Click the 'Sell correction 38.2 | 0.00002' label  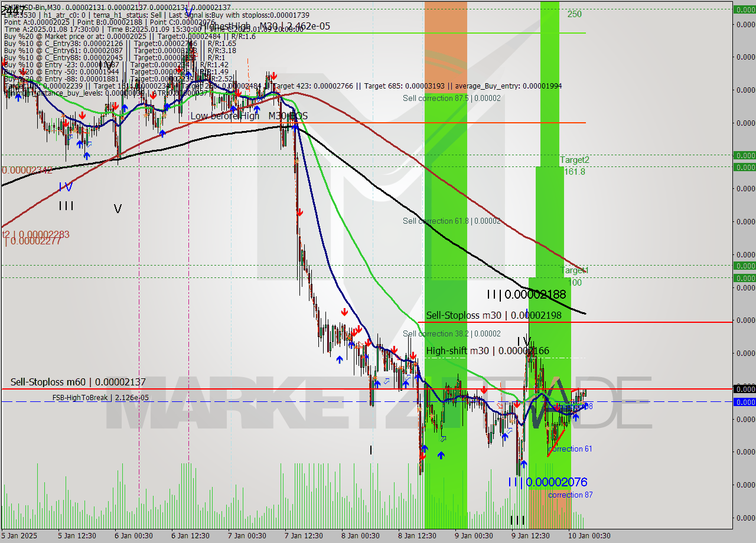tap(452, 333)
